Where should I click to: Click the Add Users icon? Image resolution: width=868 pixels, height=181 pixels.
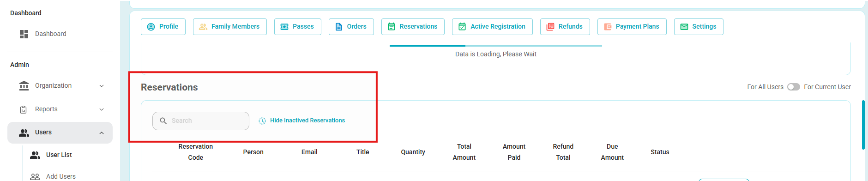point(35,177)
